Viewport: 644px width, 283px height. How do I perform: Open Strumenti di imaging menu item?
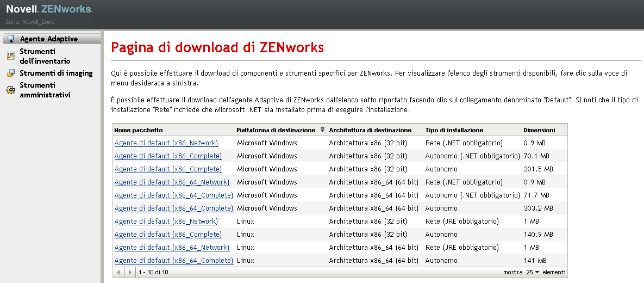click(56, 73)
